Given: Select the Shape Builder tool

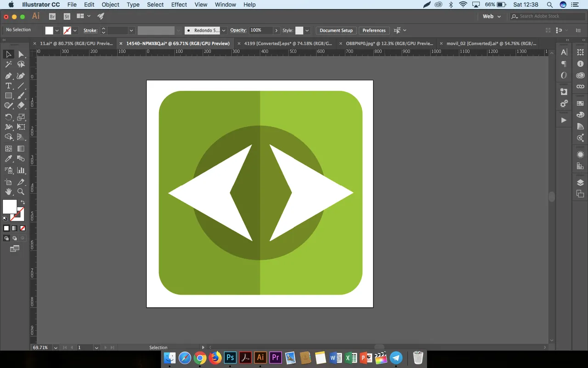Looking at the screenshot, I should [8, 137].
